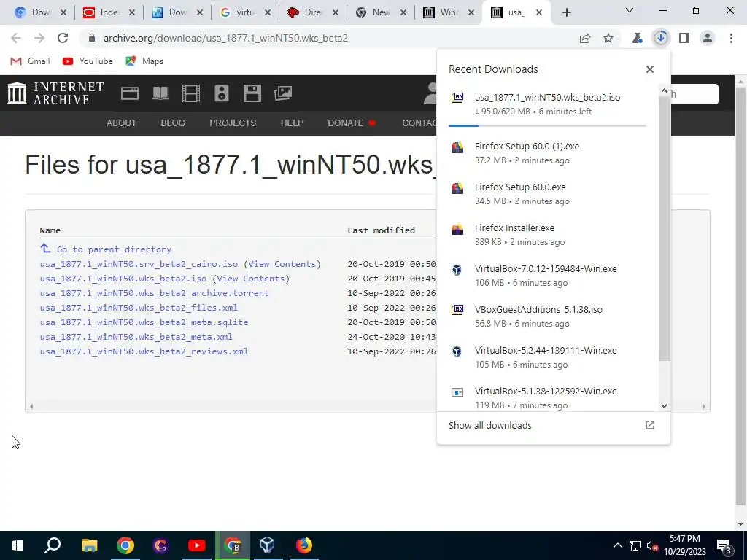Select Firefox Installer.exe download entry
The height and width of the screenshot is (560, 747).
coord(547,235)
